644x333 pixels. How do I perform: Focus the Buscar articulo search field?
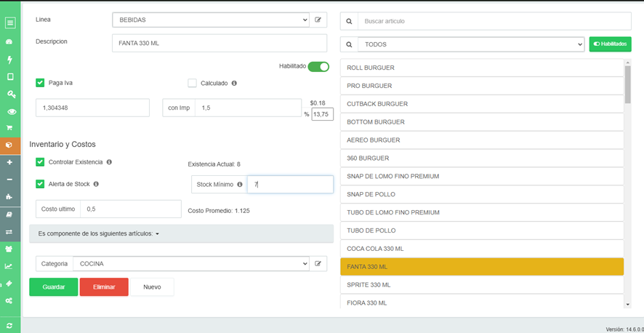494,21
